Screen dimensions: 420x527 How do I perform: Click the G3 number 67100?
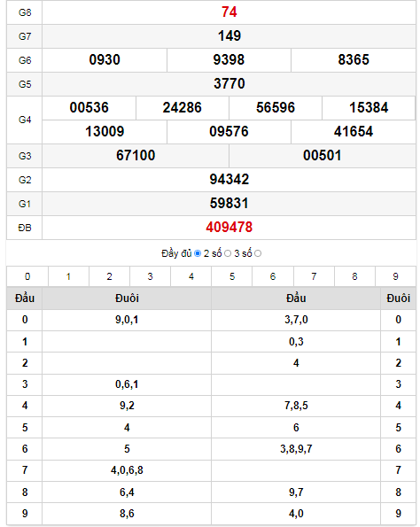tap(136, 156)
